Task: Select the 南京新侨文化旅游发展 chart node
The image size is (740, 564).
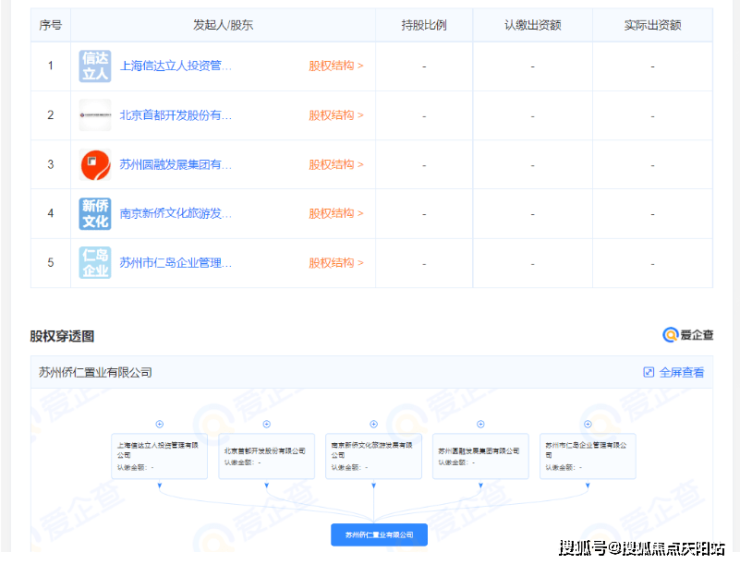Action: tap(374, 456)
